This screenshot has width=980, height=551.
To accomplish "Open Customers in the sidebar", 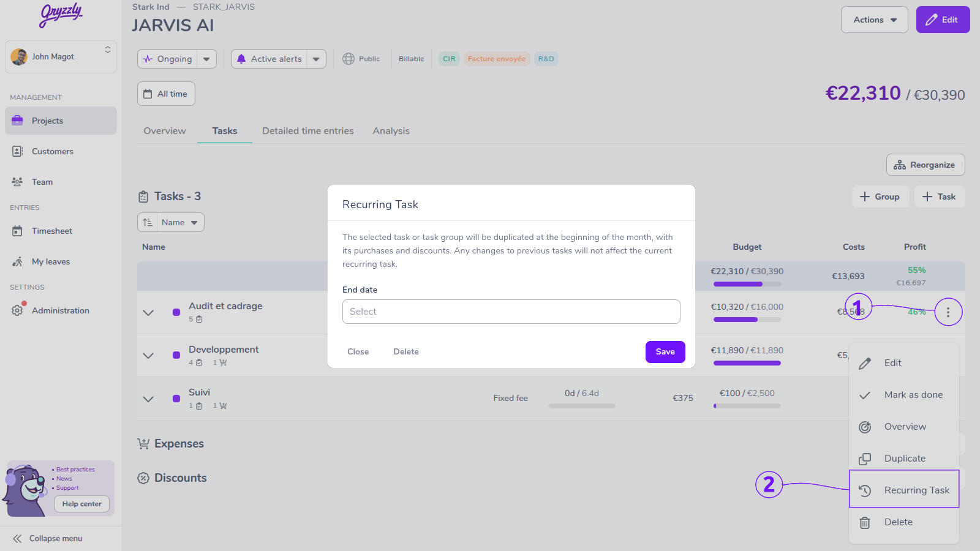I will 61,151.
